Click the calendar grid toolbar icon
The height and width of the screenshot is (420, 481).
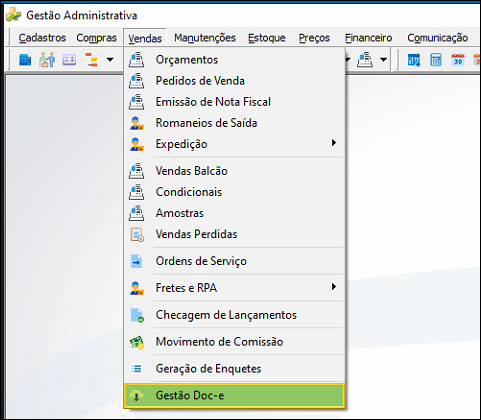[414, 60]
